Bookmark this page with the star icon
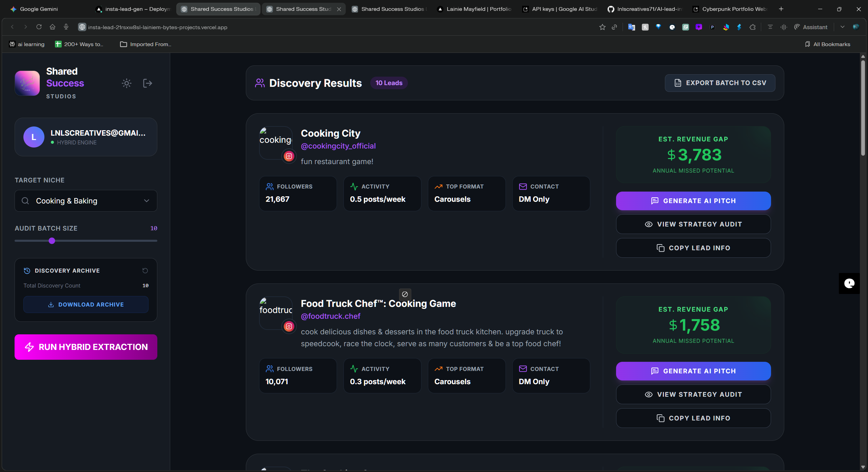 [602, 27]
